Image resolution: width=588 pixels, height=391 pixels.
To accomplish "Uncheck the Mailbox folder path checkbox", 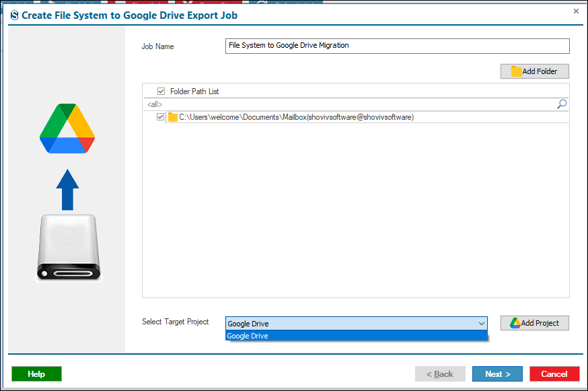I will (161, 117).
